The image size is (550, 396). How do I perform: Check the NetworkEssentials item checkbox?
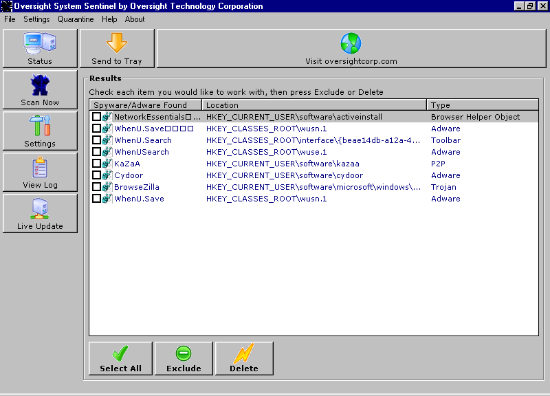click(96, 116)
